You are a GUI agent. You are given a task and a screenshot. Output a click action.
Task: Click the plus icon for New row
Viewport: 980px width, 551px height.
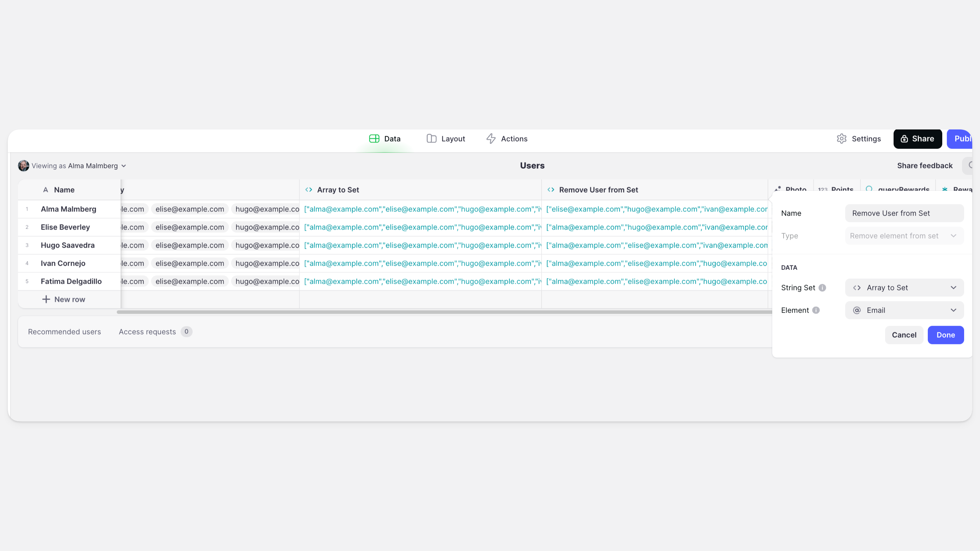click(x=46, y=299)
